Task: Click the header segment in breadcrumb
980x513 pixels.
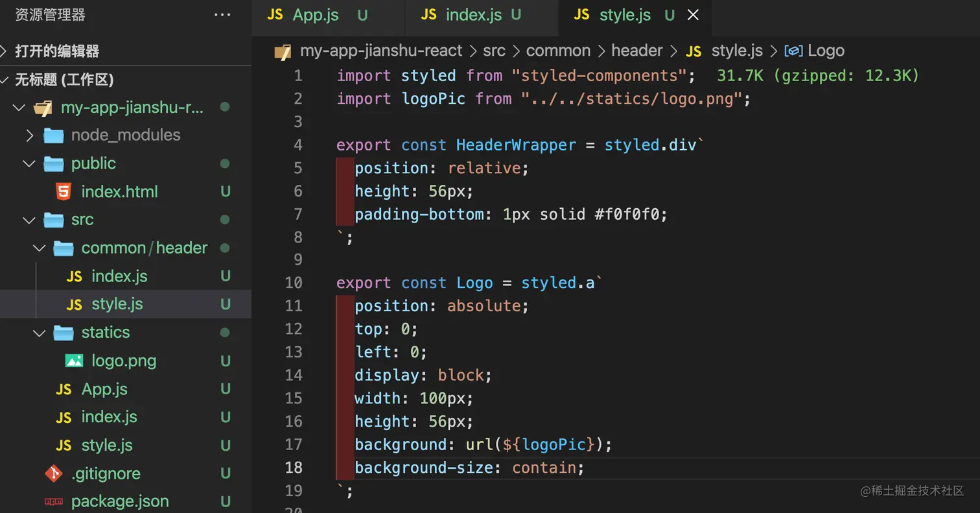Action: click(x=636, y=51)
